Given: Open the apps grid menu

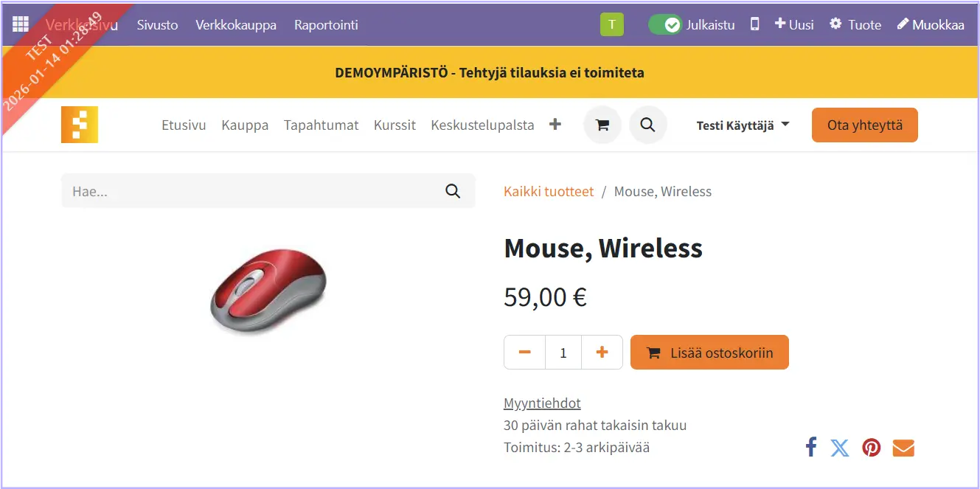Looking at the screenshot, I should pos(21,24).
